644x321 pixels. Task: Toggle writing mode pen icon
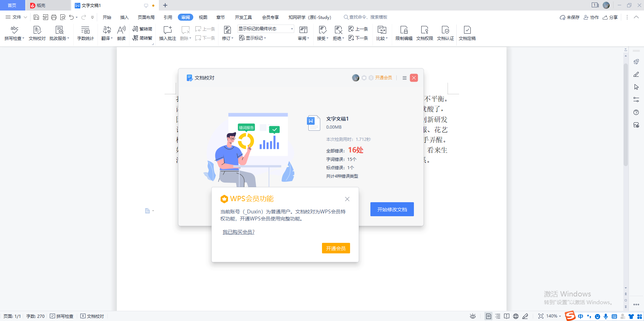coord(525,316)
